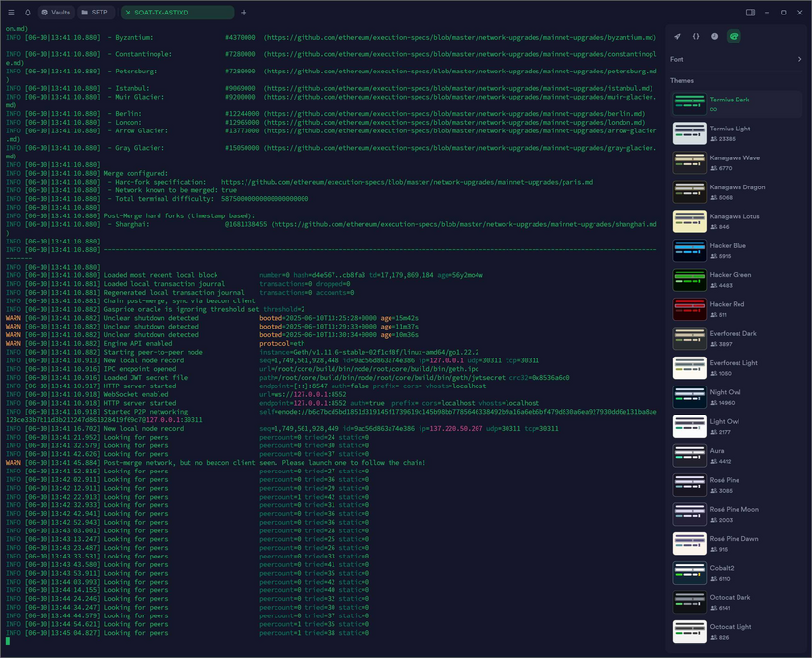Apply the Kanagawa Lotus theme
Viewport: 812px width, 658px height.
pyautogui.click(x=736, y=221)
